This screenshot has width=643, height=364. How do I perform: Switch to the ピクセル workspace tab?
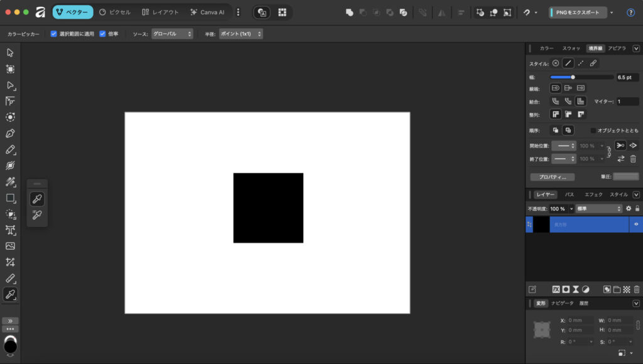[x=115, y=12]
